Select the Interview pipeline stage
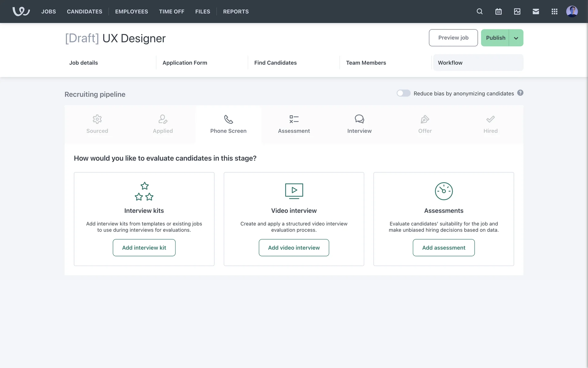588x368 pixels. [359, 125]
